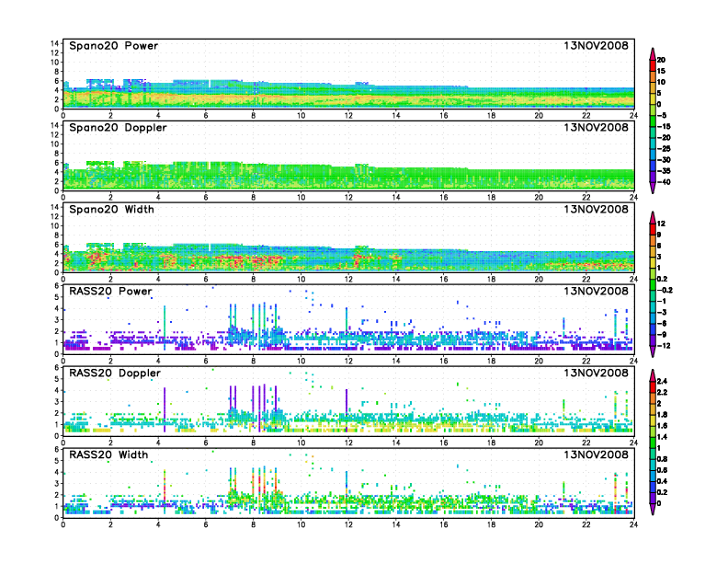Click the pink upward arrow atop the bottom colorbar
728x563 pixels.
(653, 375)
